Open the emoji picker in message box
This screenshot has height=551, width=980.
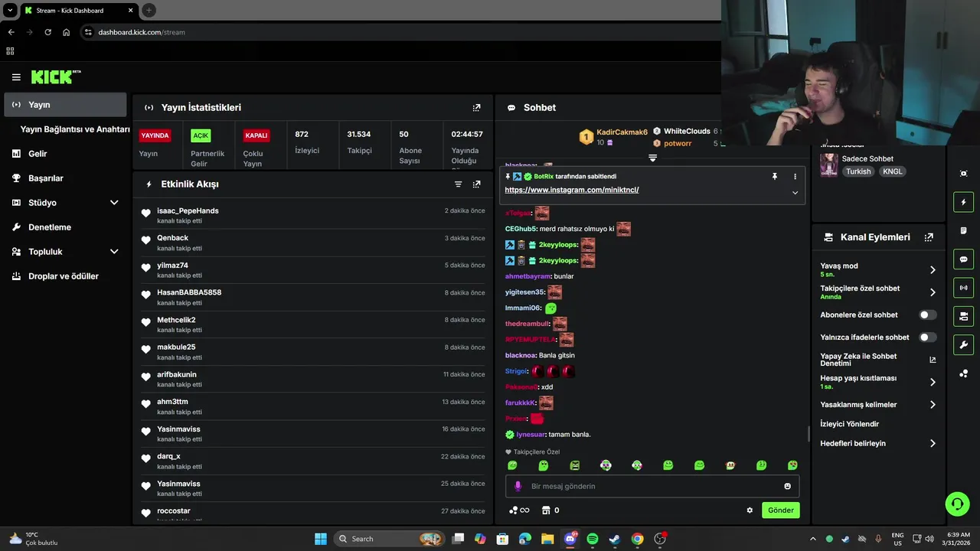pyautogui.click(x=787, y=486)
